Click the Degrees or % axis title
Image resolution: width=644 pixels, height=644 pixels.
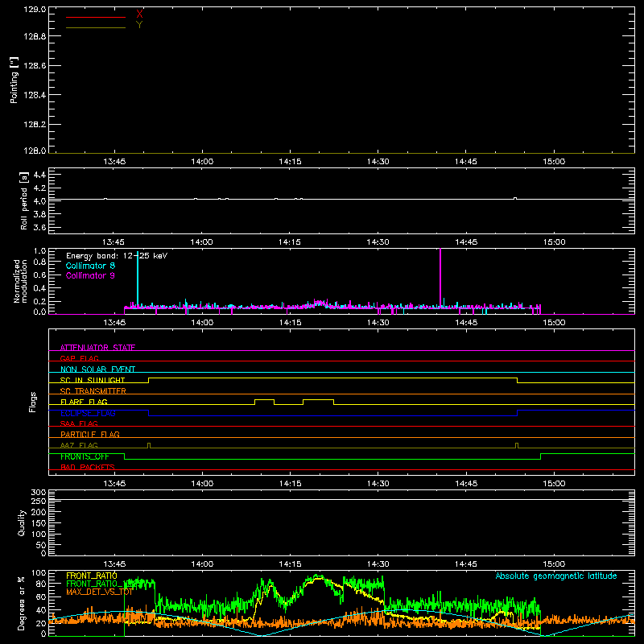[x=22, y=603]
